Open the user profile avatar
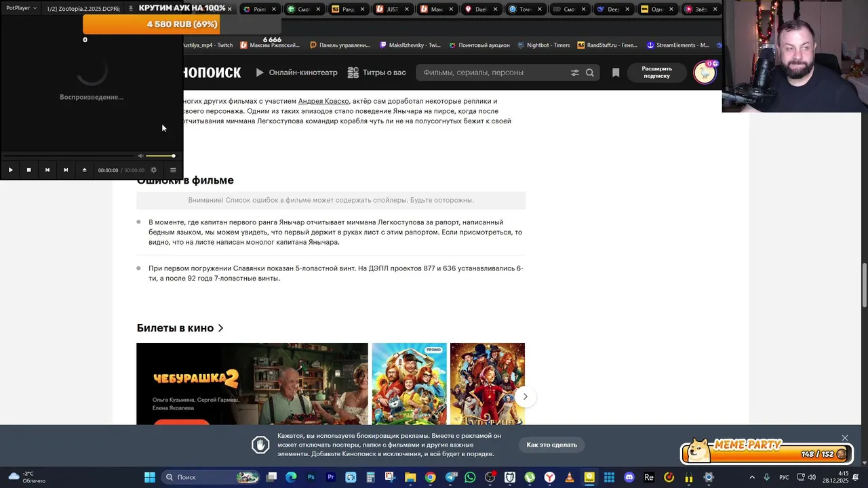Viewport: 868px width, 488px height. tap(705, 73)
